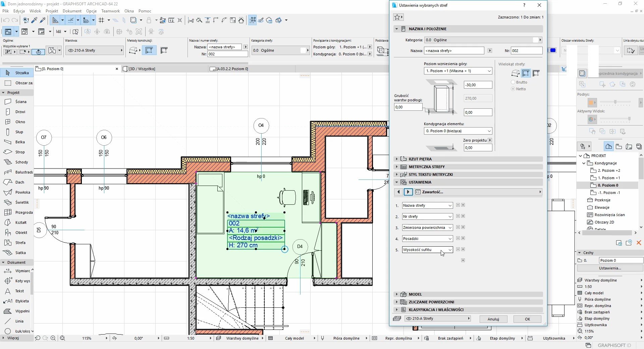Choose middle zone polygon construction method icon
The width and height of the screenshot is (644, 349).
526,73
